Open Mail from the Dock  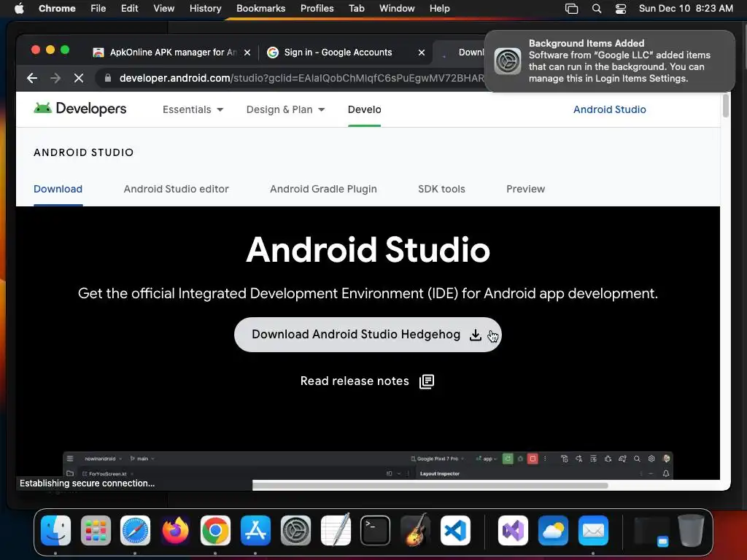(593, 531)
